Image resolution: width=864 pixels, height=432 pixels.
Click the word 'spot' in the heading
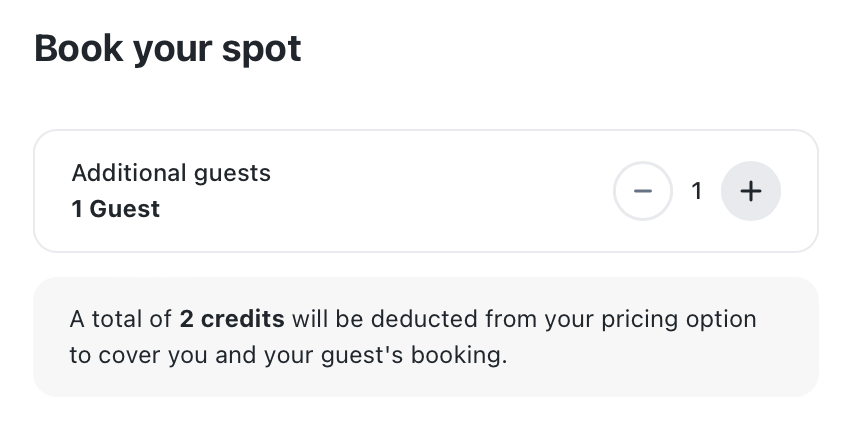pyautogui.click(x=262, y=50)
